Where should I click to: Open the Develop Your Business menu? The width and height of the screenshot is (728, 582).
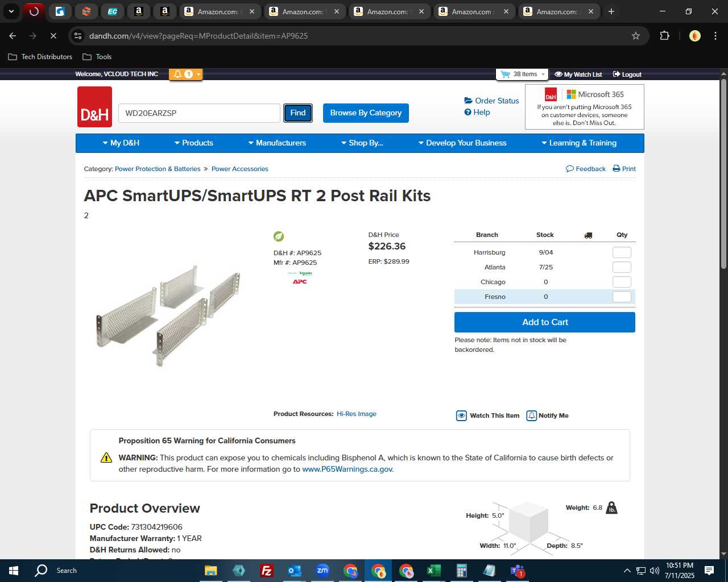(x=462, y=143)
